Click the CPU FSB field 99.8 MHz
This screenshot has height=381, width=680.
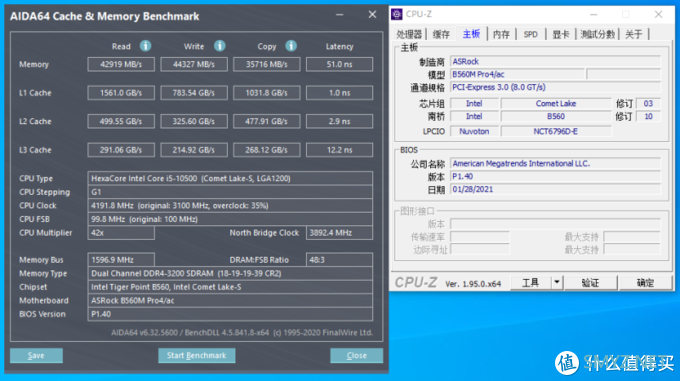pyautogui.click(x=230, y=219)
